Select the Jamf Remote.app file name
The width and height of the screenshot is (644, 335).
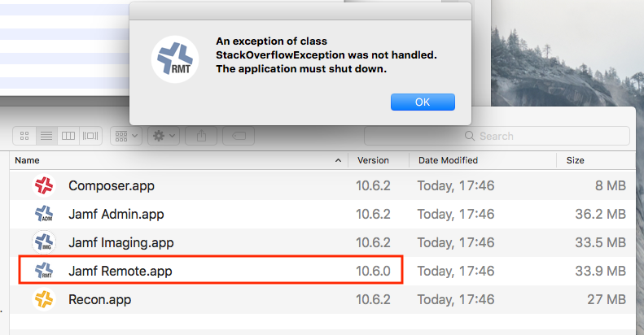coord(120,271)
